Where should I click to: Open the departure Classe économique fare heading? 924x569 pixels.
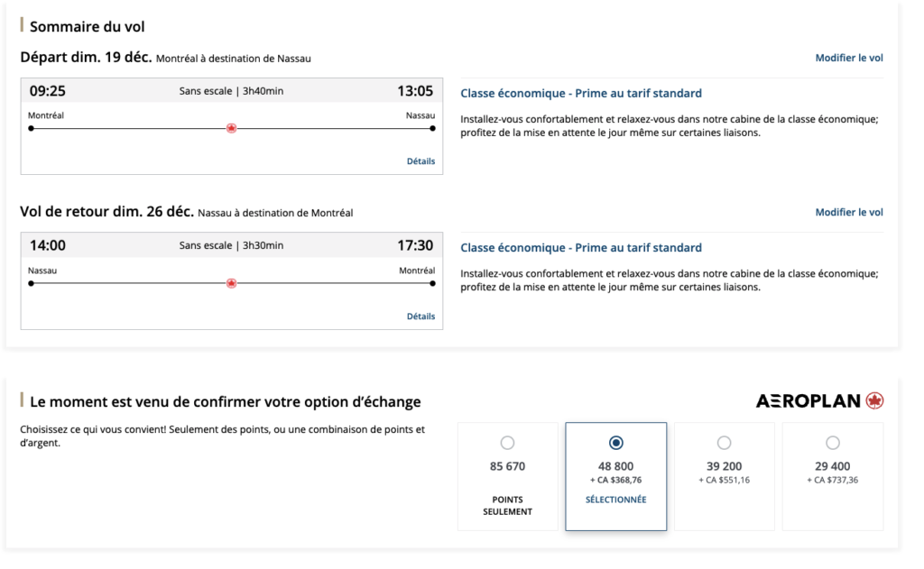tap(581, 93)
